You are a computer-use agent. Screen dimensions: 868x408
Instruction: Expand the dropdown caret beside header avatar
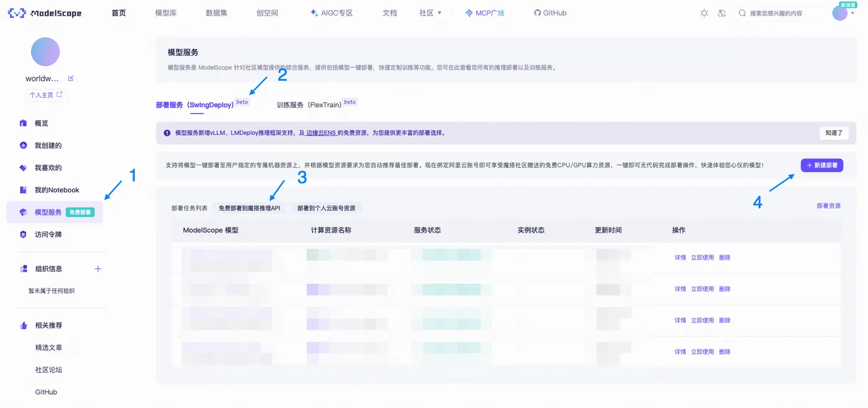852,13
